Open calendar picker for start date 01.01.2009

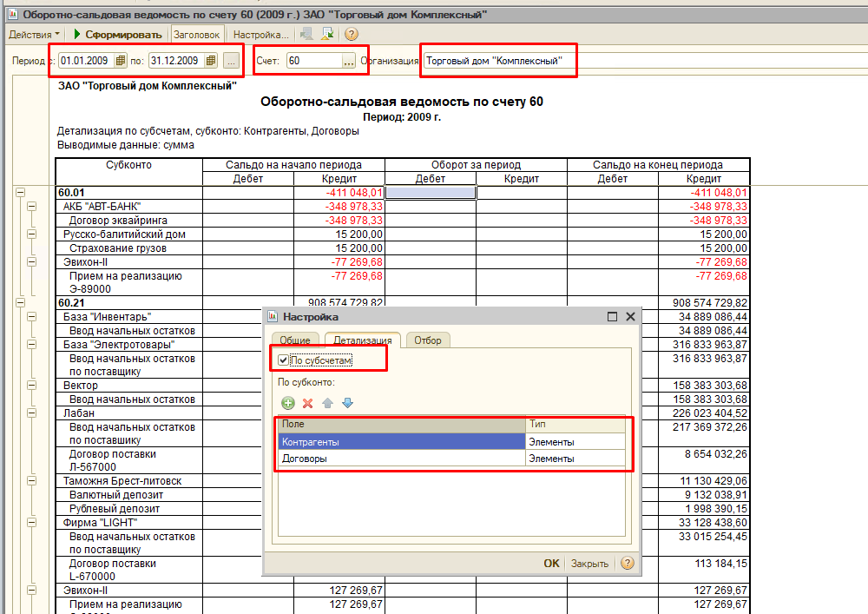coord(121,61)
